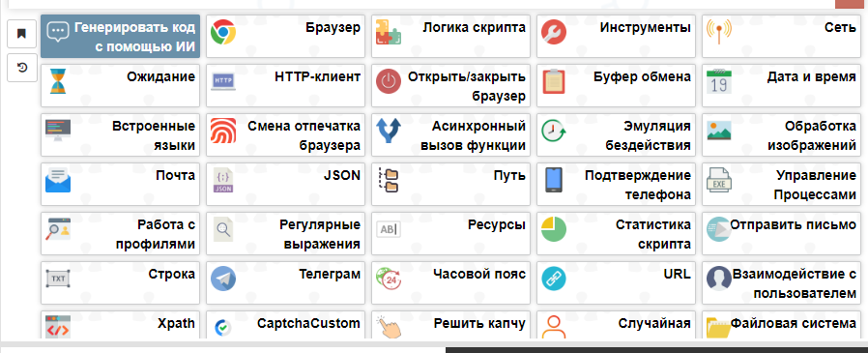868x353 pixels.
Task: Open the Xpath code icon
Action: (x=58, y=327)
